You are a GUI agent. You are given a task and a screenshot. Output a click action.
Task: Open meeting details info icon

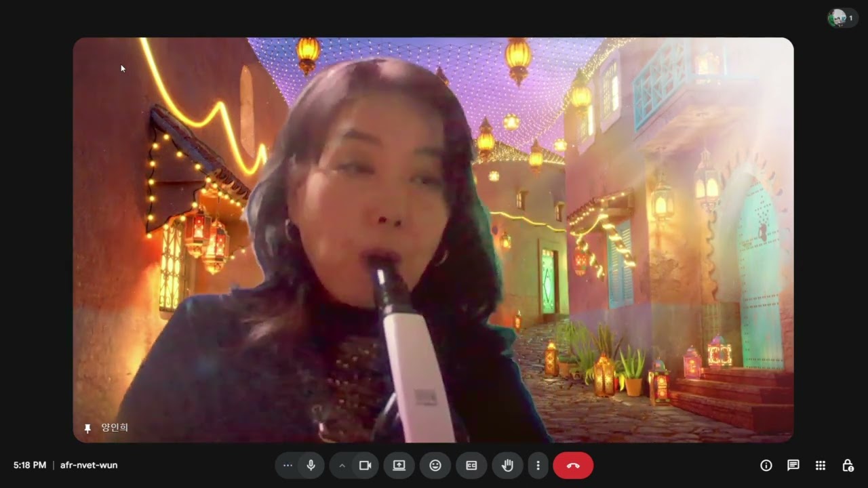[x=766, y=466]
